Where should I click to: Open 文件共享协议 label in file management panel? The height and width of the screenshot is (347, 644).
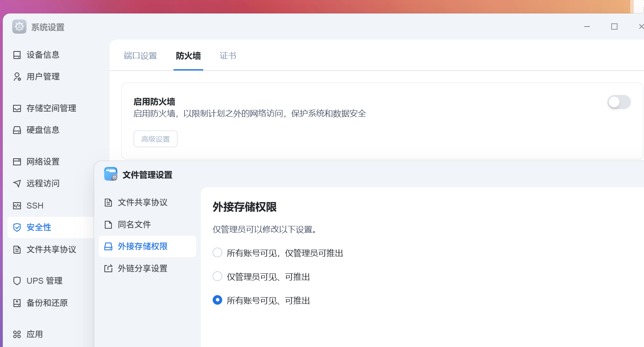pyautogui.click(x=143, y=203)
